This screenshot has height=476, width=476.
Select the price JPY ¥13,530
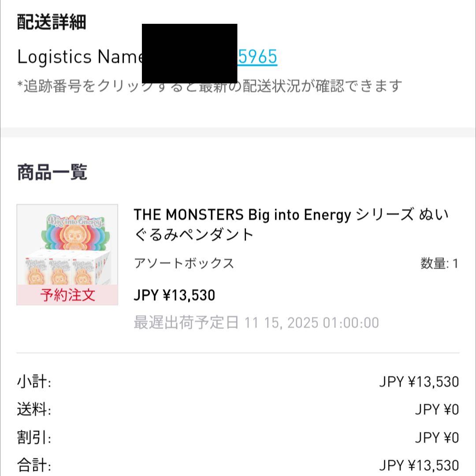(175, 295)
